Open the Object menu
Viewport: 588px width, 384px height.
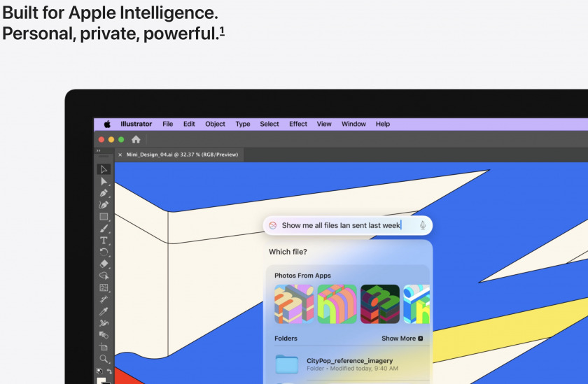click(216, 124)
